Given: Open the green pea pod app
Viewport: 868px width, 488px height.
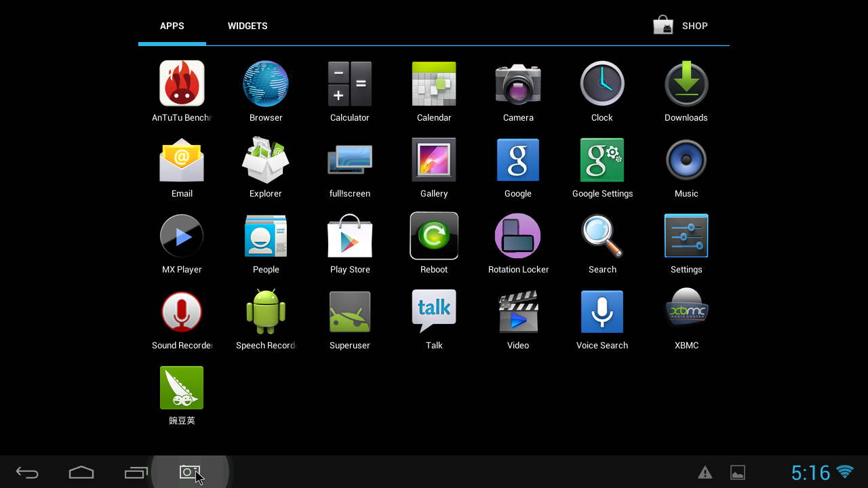Looking at the screenshot, I should [182, 388].
